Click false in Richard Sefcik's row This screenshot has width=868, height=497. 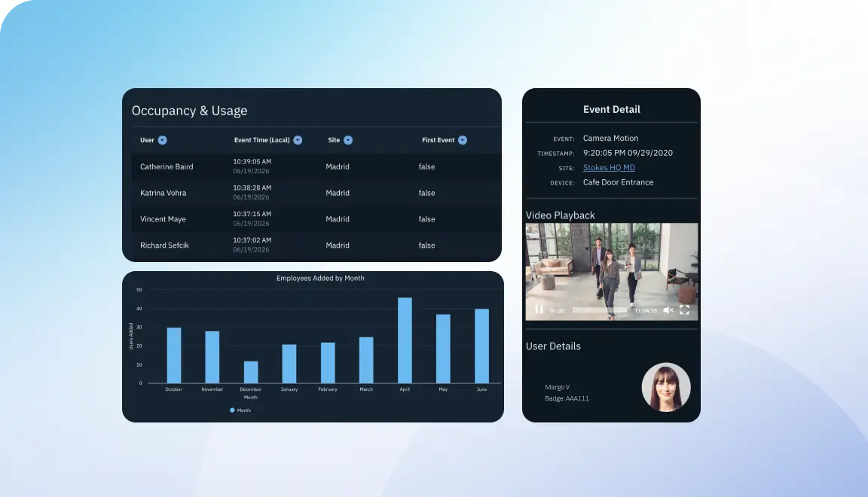[x=426, y=245]
